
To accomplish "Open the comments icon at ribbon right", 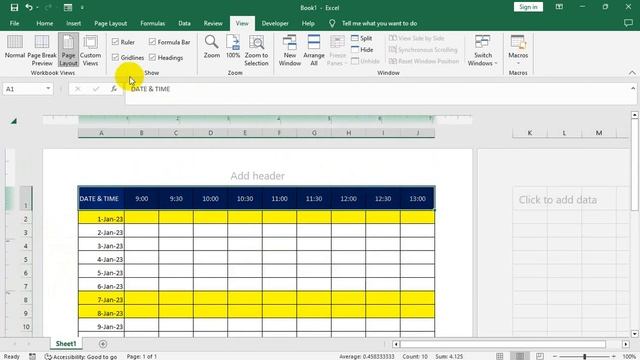I will (x=628, y=23).
